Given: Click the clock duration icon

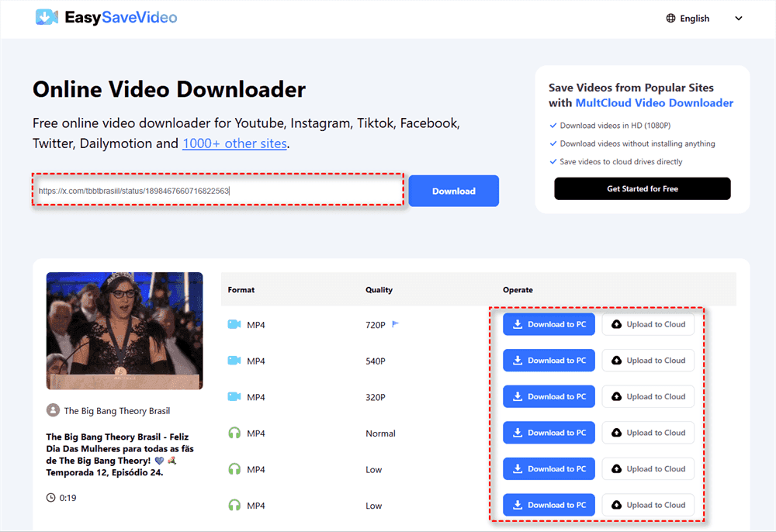Looking at the screenshot, I should 50,497.
